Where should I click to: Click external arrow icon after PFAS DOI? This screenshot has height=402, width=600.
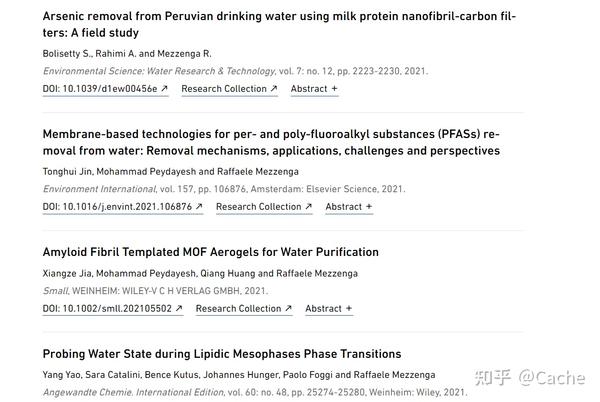(199, 207)
